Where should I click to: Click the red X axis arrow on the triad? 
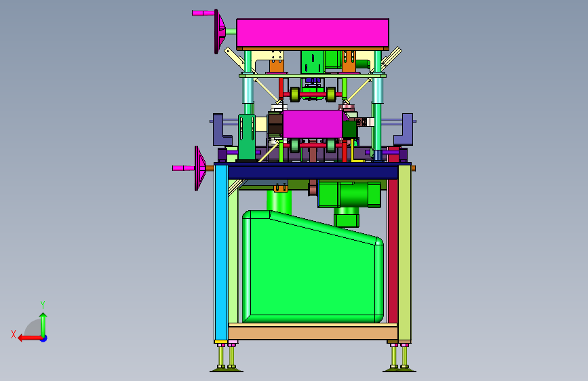click(29, 338)
